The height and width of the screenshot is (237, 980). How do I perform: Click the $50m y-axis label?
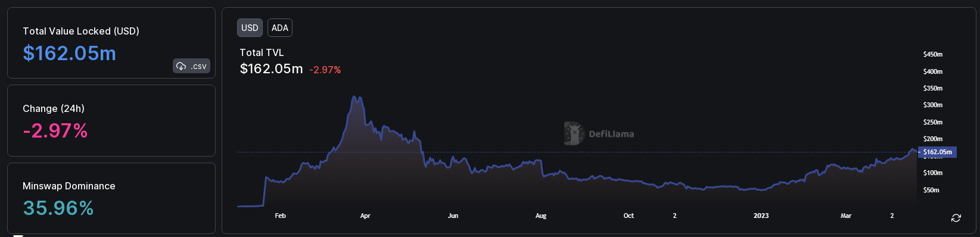click(931, 190)
